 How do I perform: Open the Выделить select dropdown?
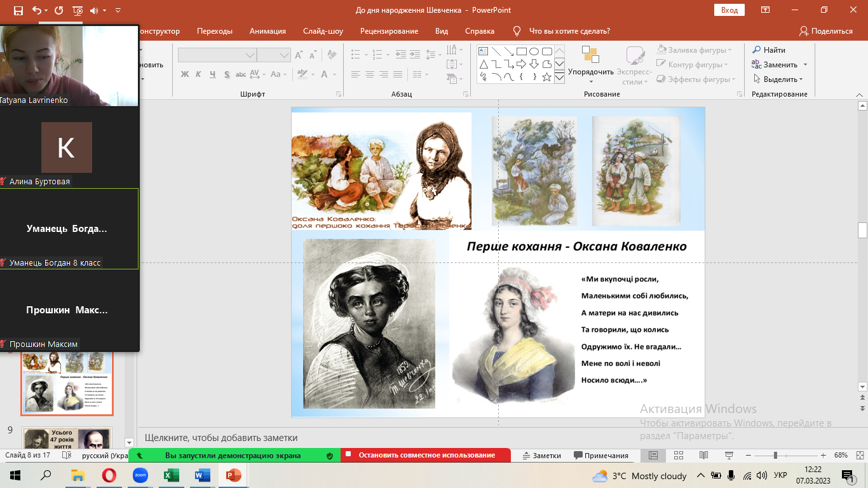(778, 79)
